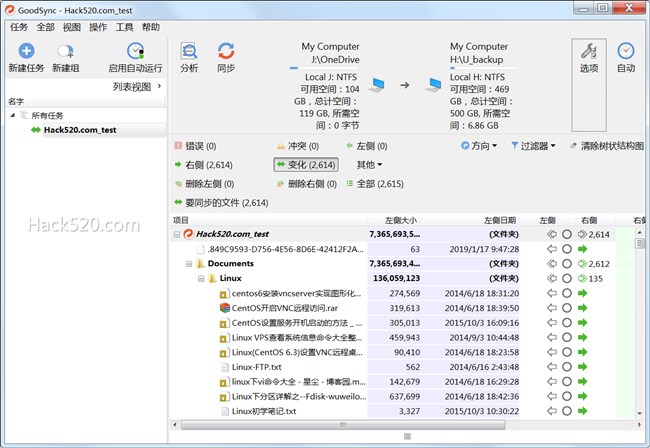Select no-action circle for Documents folder

tap(567, 264)
